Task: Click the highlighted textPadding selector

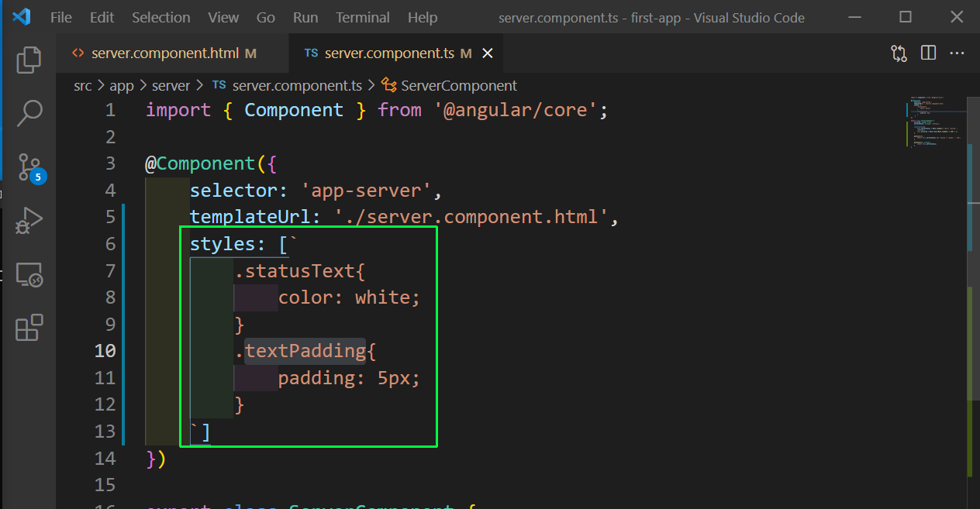Action: click(x=305, y=351)
